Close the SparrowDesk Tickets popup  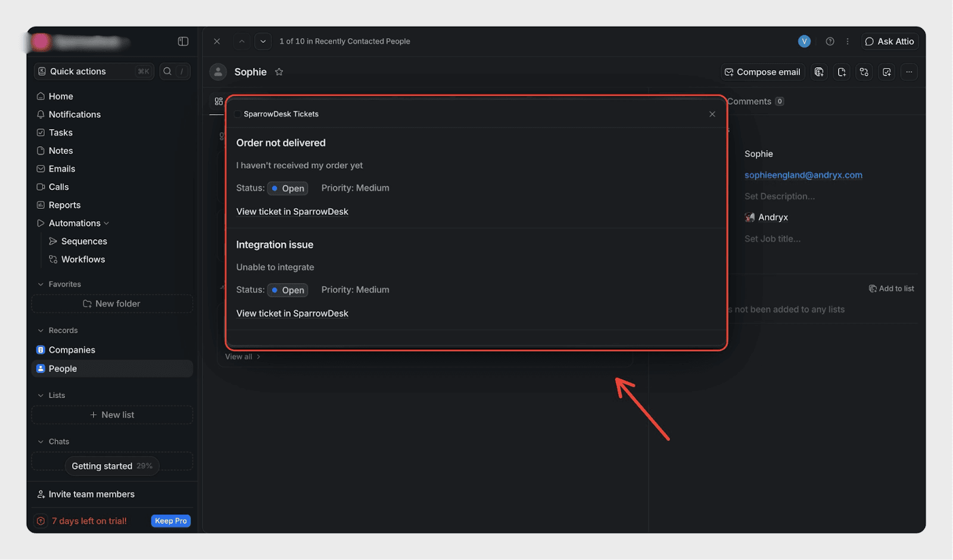(712, 114)
